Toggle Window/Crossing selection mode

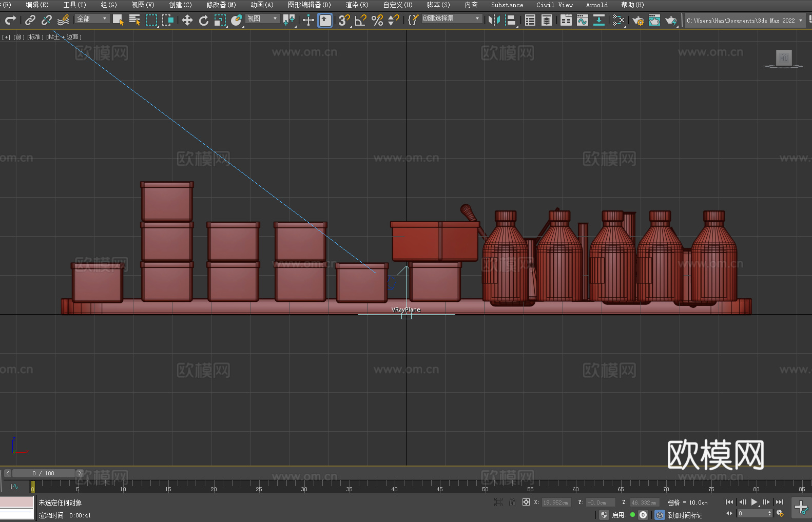(168, 20)
